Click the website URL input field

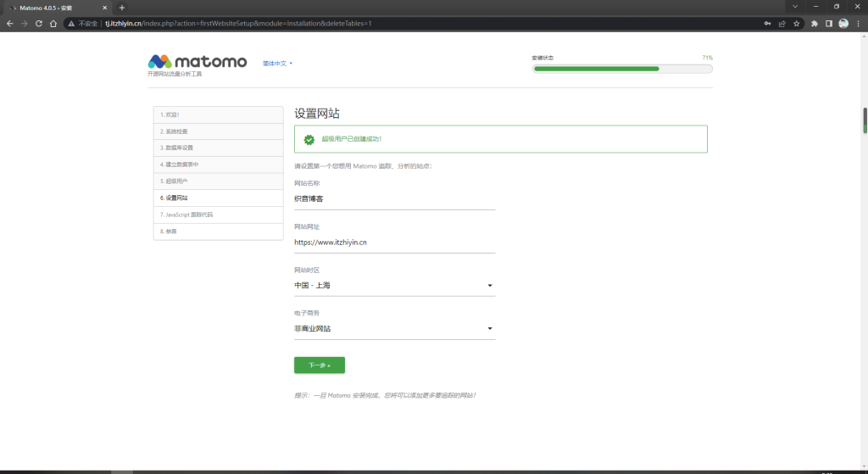click(394, 243)
